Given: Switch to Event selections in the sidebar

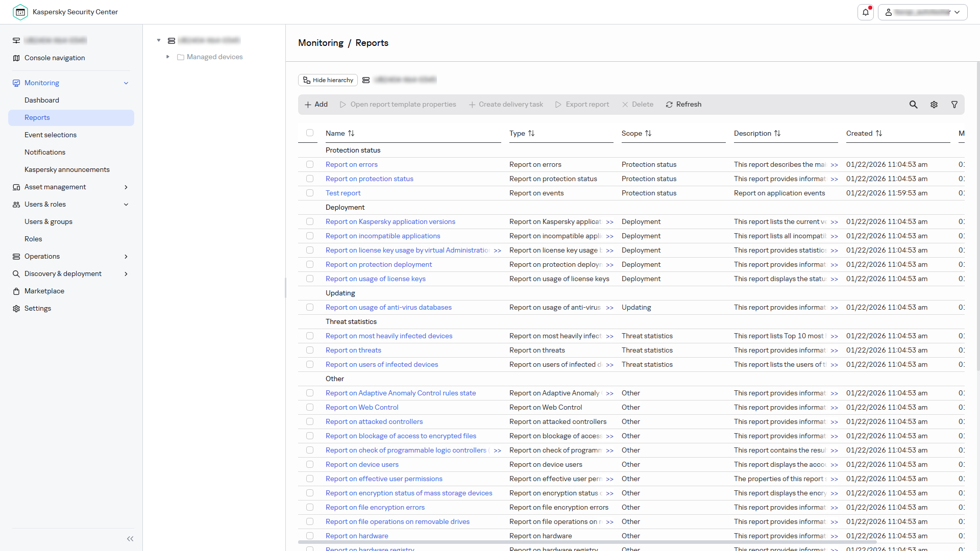Looking at the screenshot, I should 51,135.
